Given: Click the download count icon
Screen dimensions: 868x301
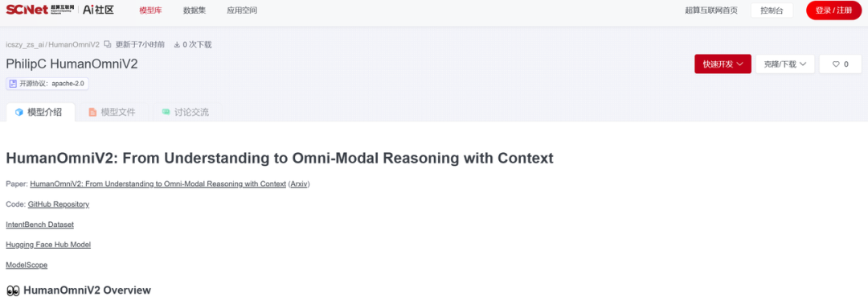Looking at the screenshot, I should click(177, 44).
